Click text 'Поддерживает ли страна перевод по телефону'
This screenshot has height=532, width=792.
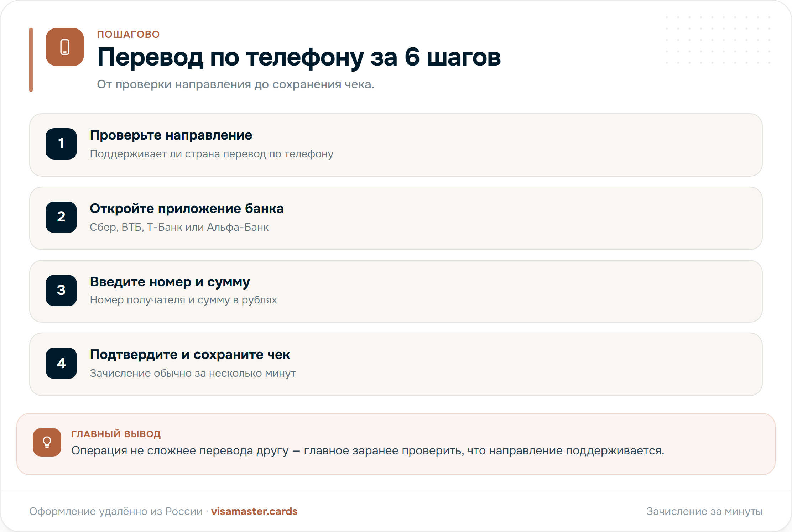tap(212, 154)
